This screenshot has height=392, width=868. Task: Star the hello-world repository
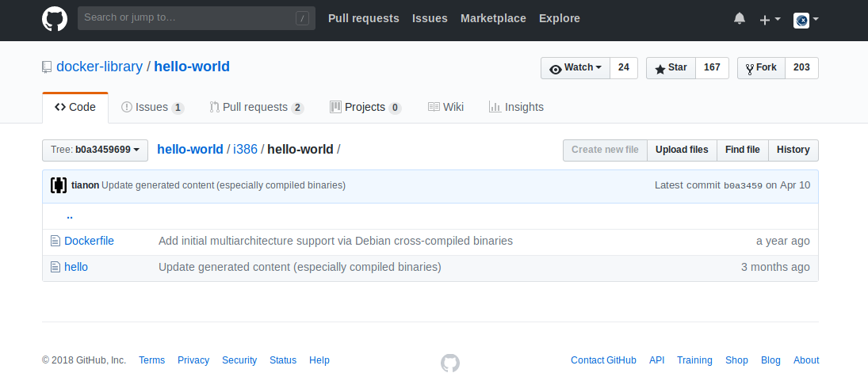(671, 68)
